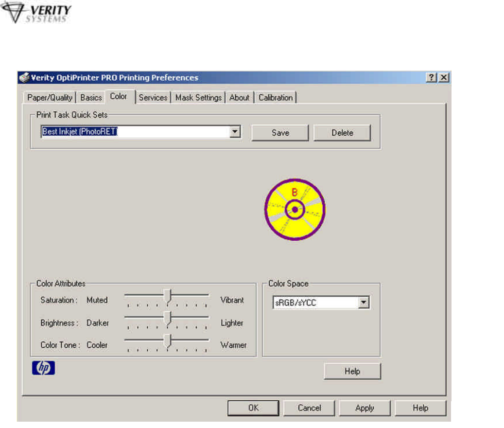The height and width of the screenshot is (428, 504).
Task: Click the Color Tone slider handle
Action: click(167, 341)
